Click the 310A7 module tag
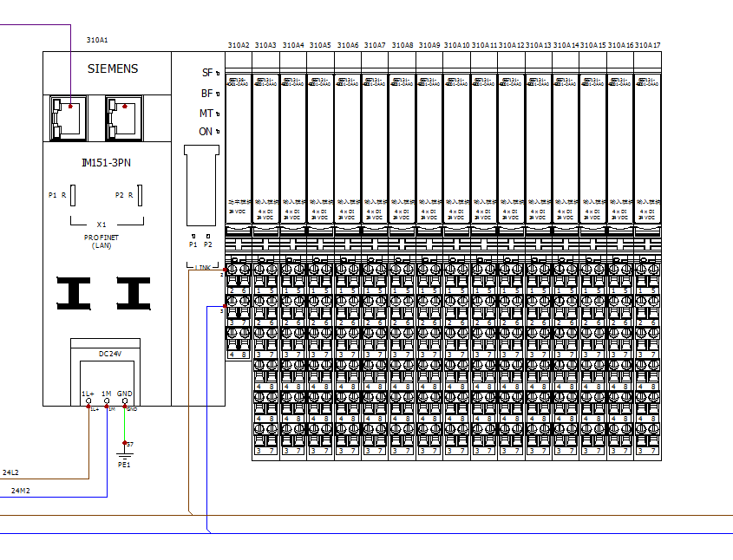 pos(375,45)
